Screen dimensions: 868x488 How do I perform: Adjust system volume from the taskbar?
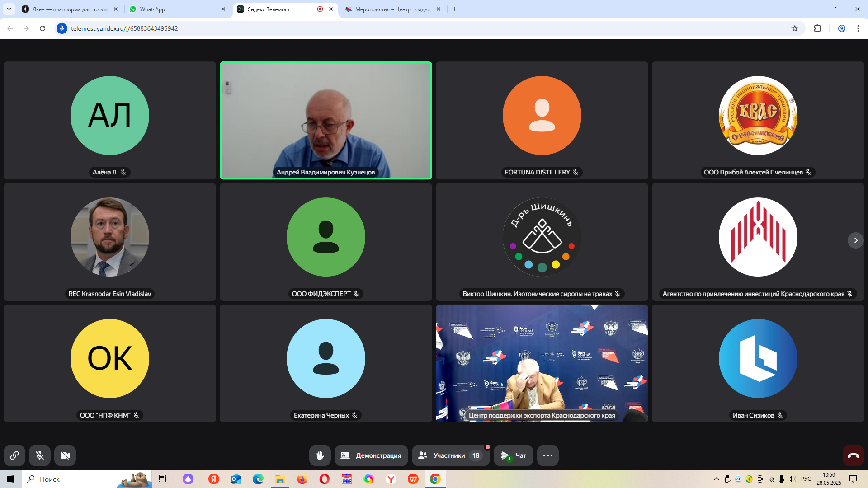pos(792,479)
